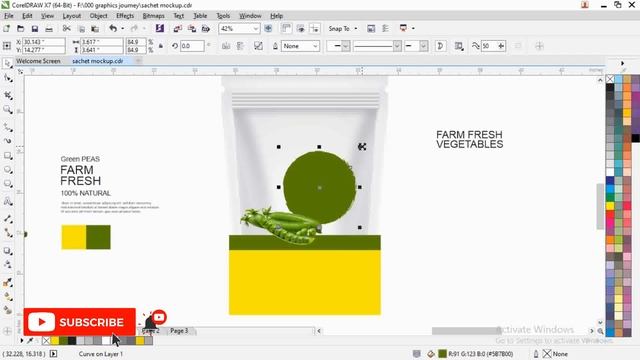
Task: Select the Drop Shadow tool
Action: pyautogui.click(x=7, y=251)
